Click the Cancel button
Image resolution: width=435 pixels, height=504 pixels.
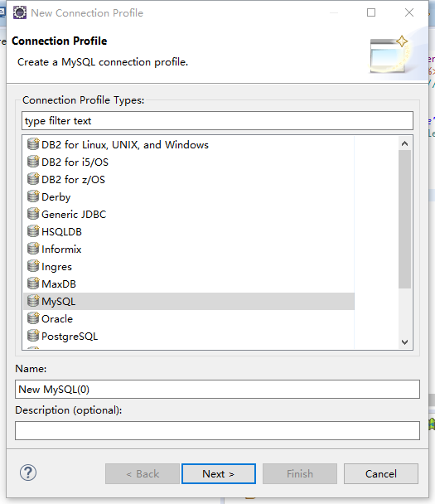[x=381, y=473]
